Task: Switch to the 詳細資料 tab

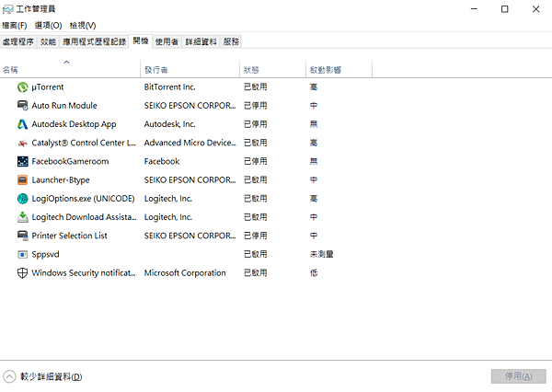Action: coord(201,42)
